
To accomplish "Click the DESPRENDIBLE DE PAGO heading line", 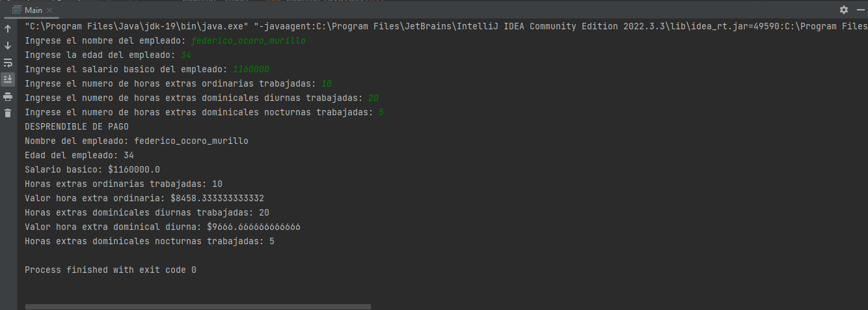I will 77,126.
